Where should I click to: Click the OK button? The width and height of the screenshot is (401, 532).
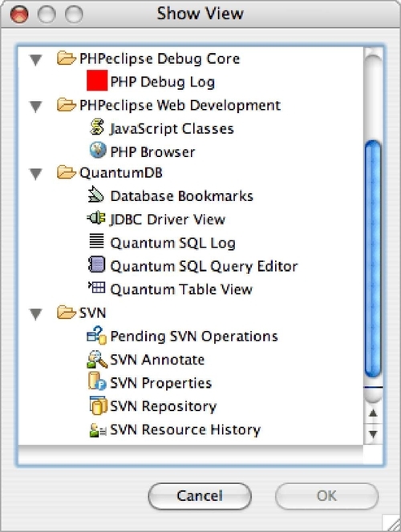[326, 496]
